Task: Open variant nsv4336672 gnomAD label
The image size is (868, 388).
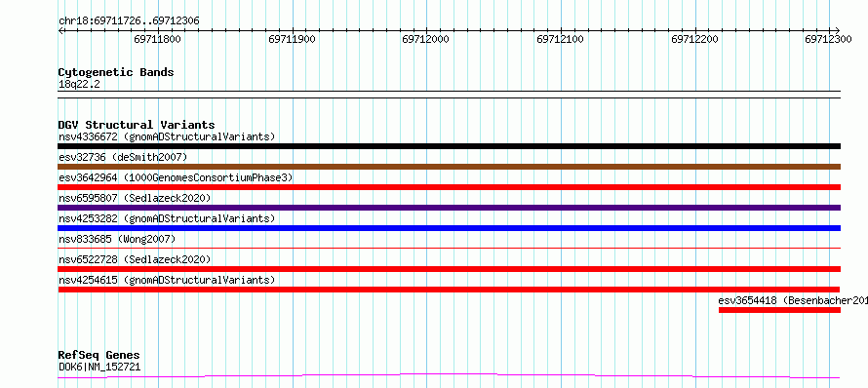Action: click(x=167, y=136)
